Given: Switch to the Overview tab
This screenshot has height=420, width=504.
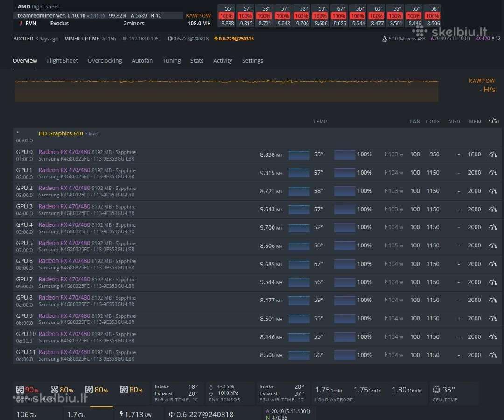Looking at the screenshot, I should point(25,60).
